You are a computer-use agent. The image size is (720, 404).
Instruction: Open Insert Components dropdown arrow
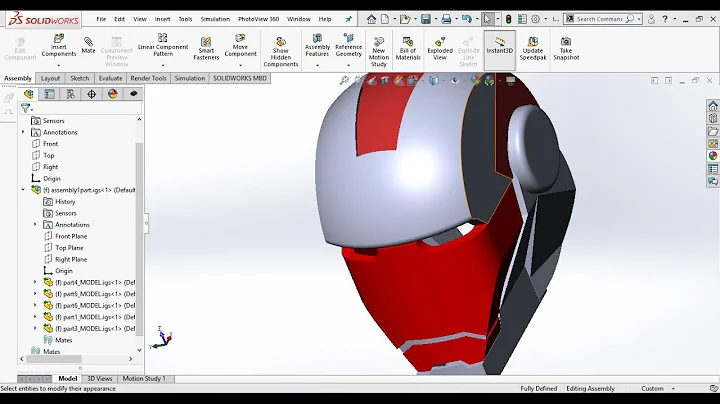click(58, 65)
